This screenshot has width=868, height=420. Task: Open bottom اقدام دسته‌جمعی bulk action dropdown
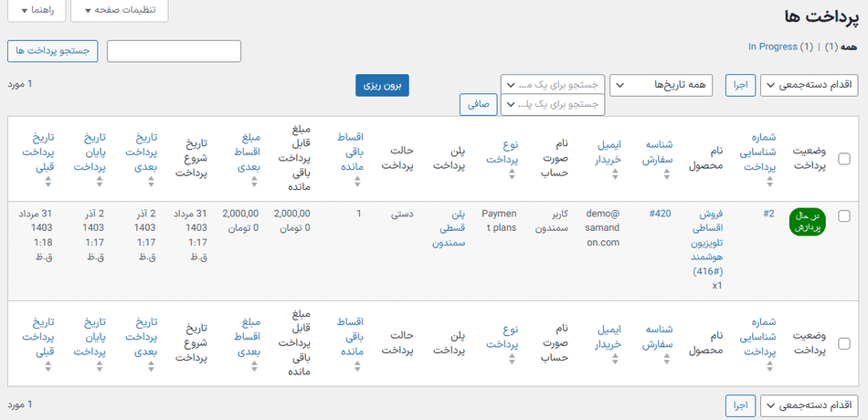tap(810, 405)
